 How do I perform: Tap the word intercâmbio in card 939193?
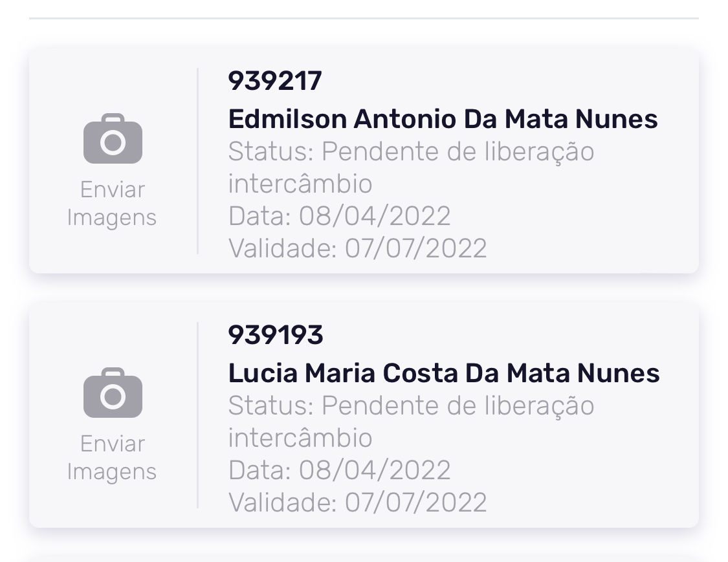click(x=300, y=438)
